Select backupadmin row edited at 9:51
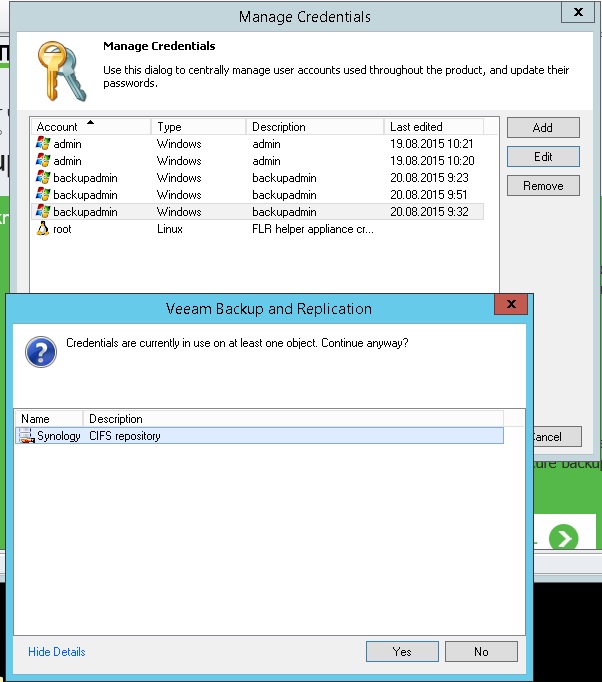 (258, 195)
